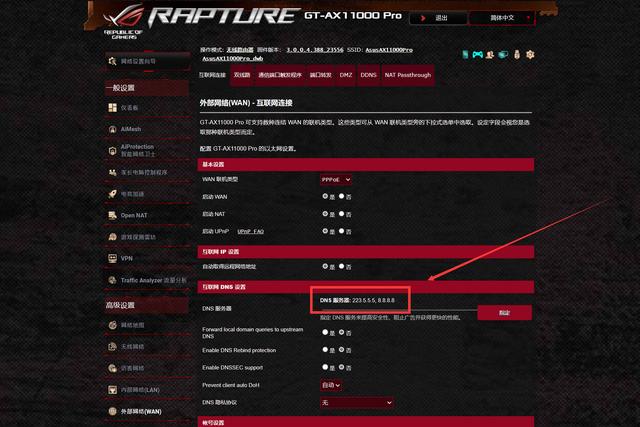Click the 无线路由器 operation mode link
Viewport: 640px width, 427px height.
click(x=240, y=50)
